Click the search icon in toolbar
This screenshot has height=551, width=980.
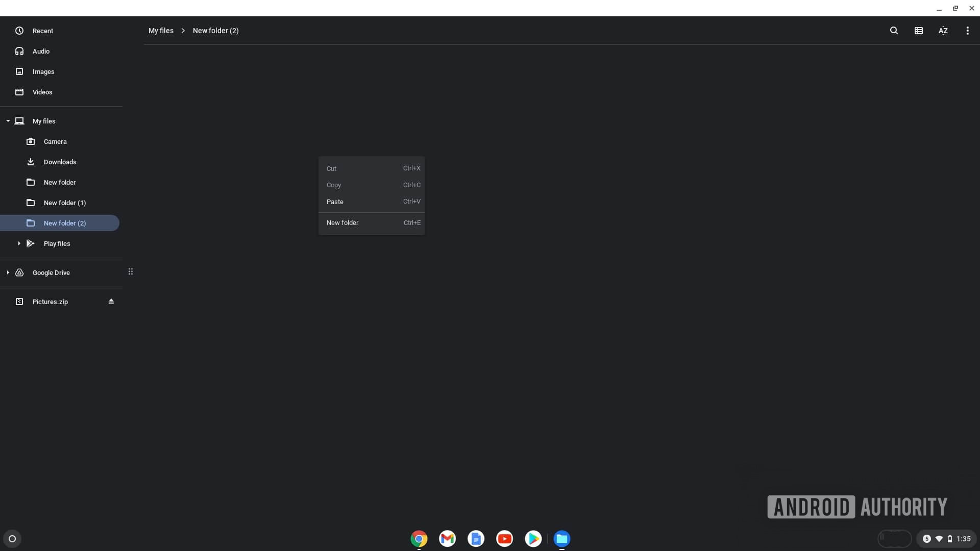tap(894, 31)
